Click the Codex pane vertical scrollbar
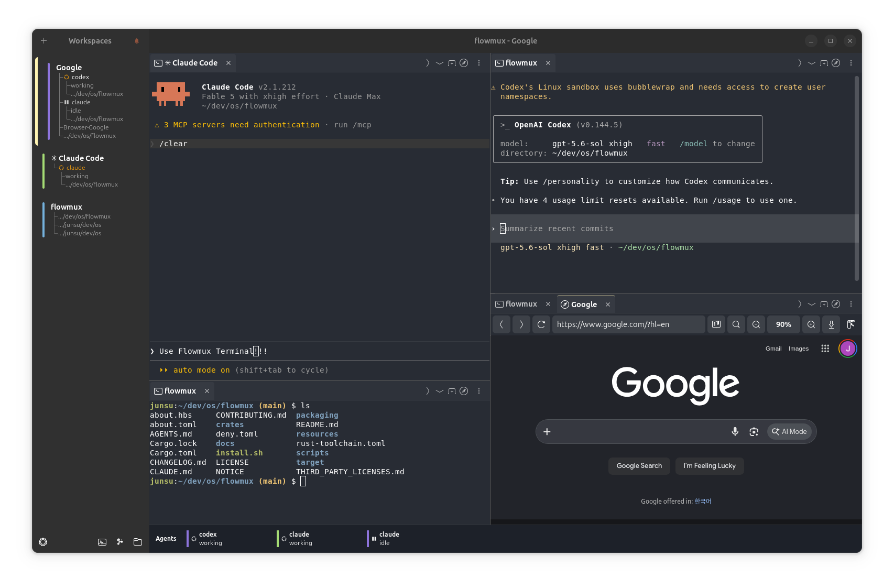Viewport: 894px width, 588px height. (x=857, y=178)
